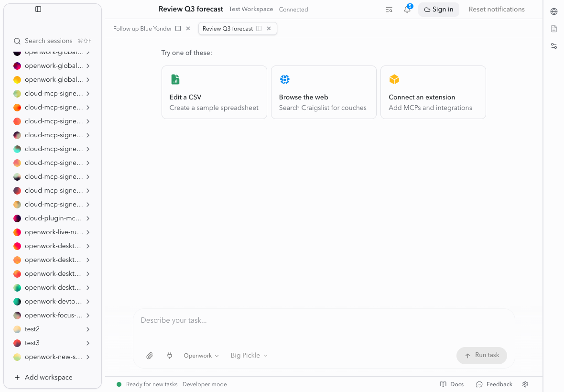
Task: Expand the openwork-devto workspace chevron
Action: click(88, 302)
